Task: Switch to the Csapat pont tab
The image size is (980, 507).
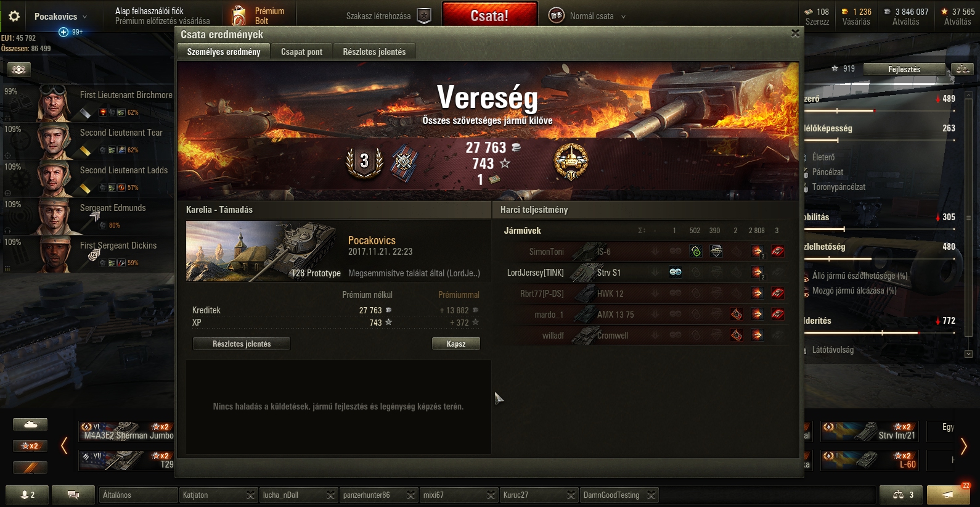Action: [x=301, y=52]
